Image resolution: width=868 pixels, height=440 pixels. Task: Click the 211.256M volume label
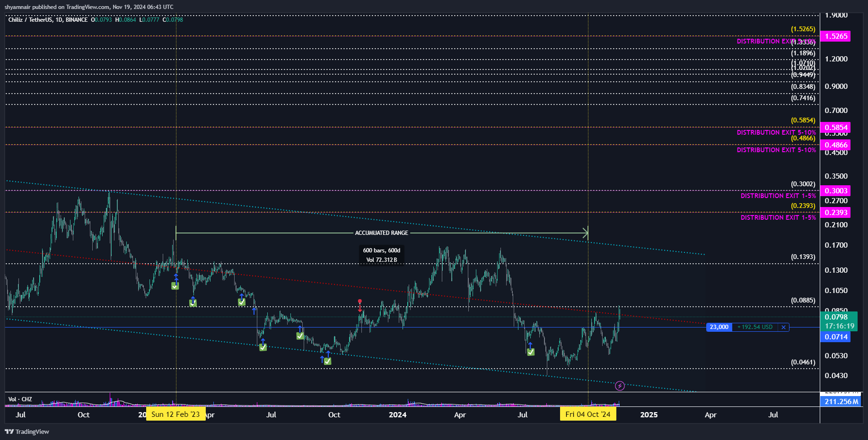coord(841,402)
